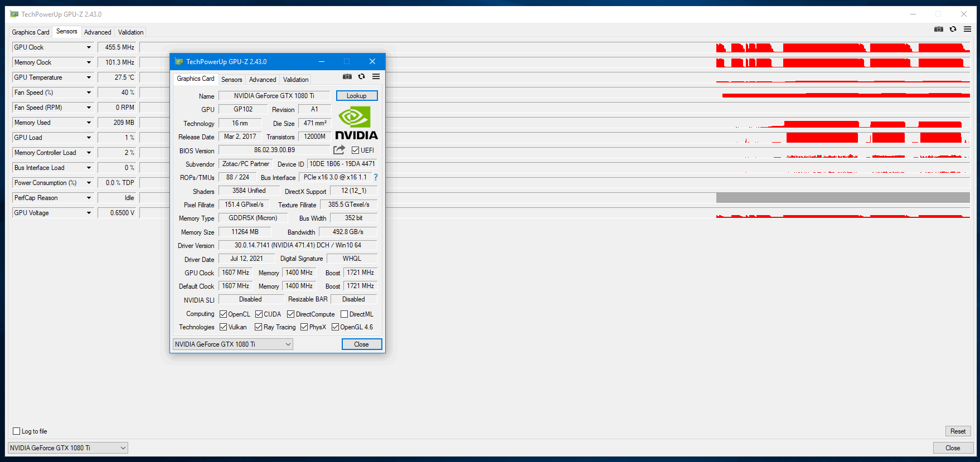Open the hamburger menu in the front GPU-Z window

(376, 76)
